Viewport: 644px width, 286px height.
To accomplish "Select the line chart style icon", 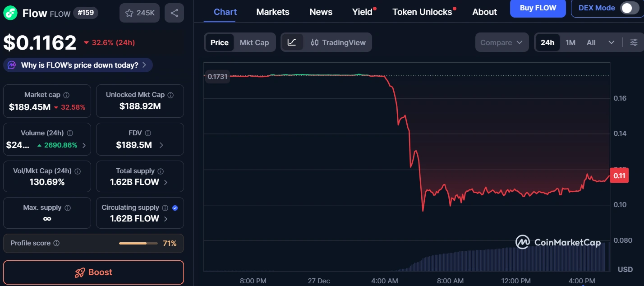I will point(293,42).
